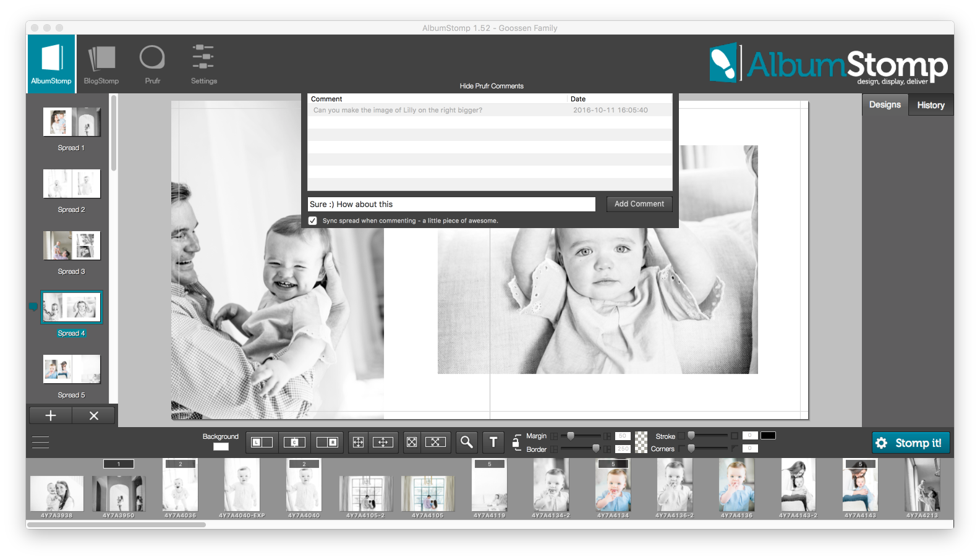The image size is (980, 560).
Task: Click the comment text input field
Action: 451,204
